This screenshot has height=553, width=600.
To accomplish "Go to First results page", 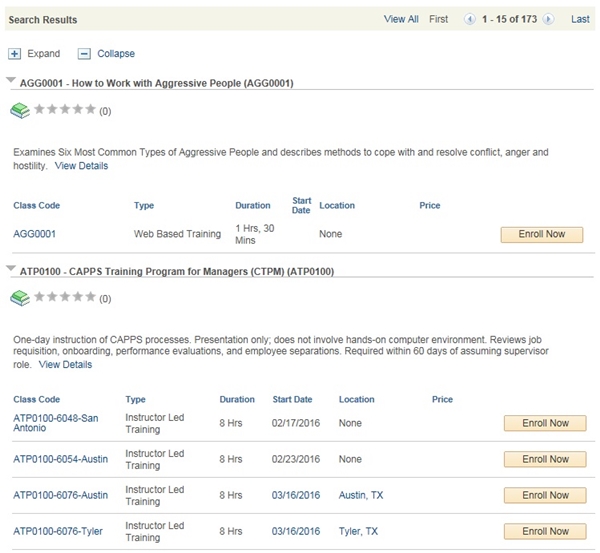I will pos(438,19).
